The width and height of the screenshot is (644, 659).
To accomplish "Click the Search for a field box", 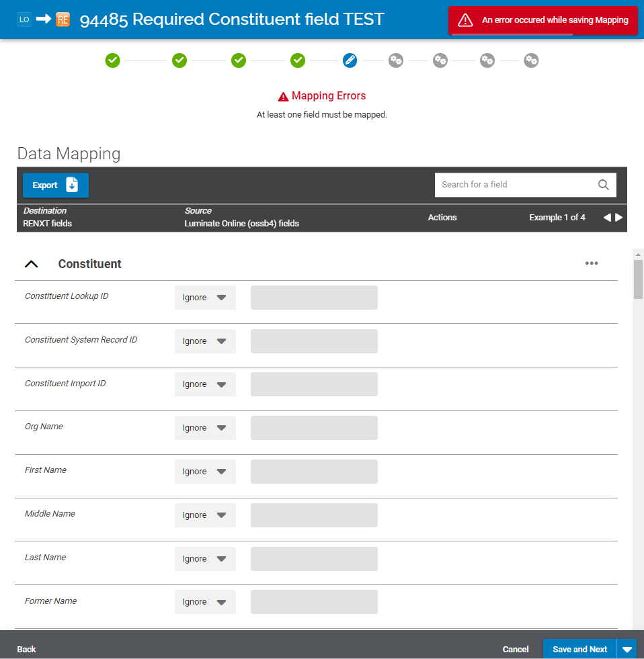I will click(x=514, y=185).
